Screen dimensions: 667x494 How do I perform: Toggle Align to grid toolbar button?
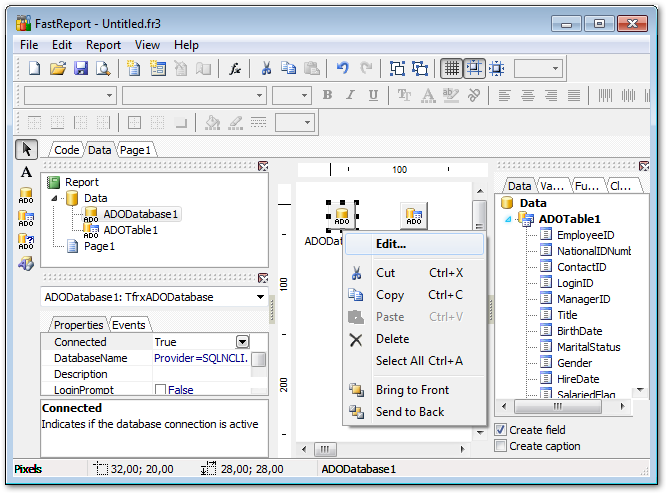(474, 68)
